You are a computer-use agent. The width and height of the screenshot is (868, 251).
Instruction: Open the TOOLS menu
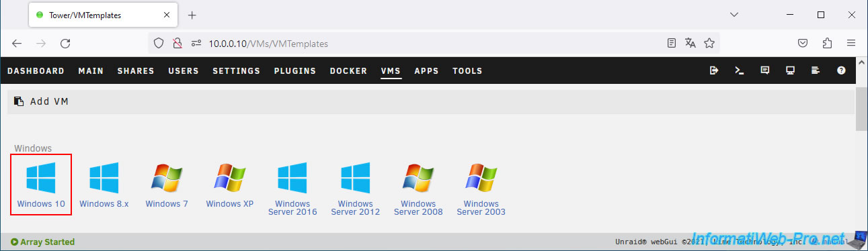(x=467, y=70)
